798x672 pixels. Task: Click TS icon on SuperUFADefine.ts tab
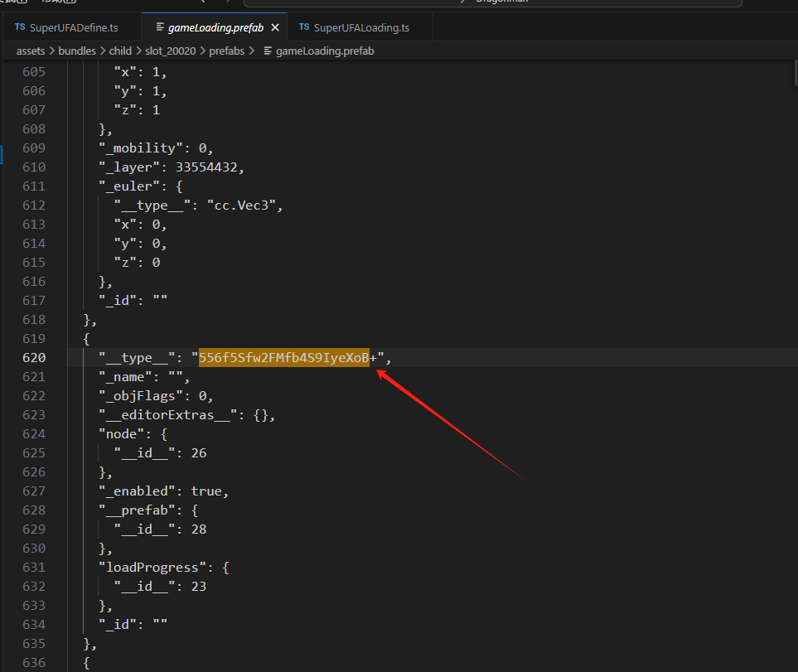pos(20,27)
